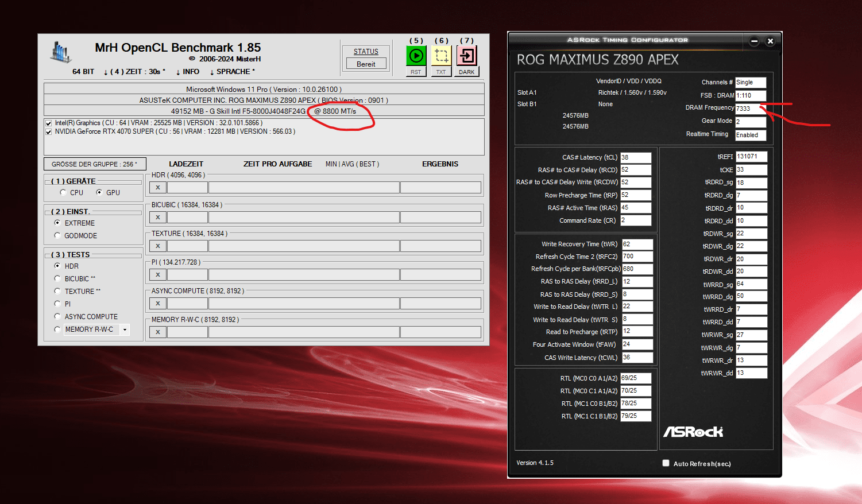The width and height of the screenshot is (862, 504).
Task: Click the tCKE value field
Action: tap(752, 170)
